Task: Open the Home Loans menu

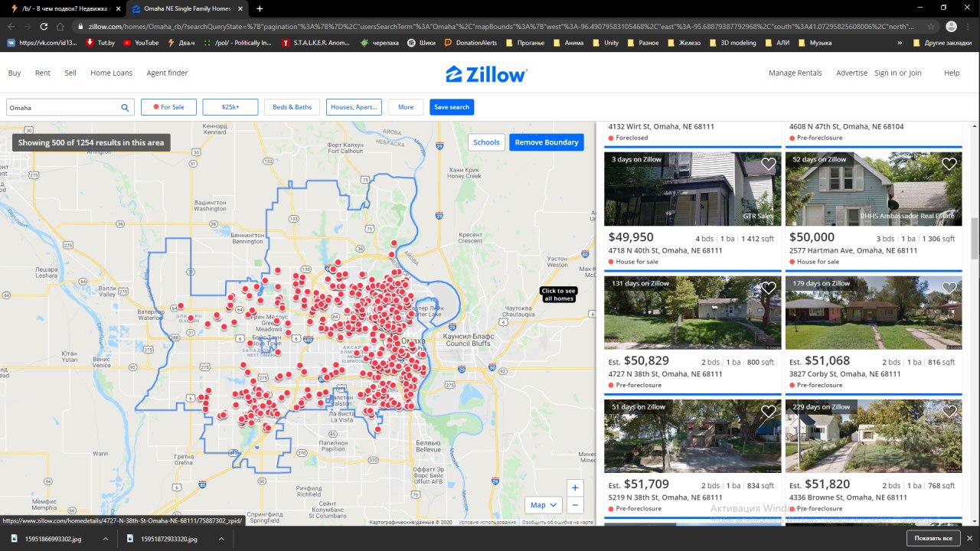Action: [x=111, y=73]
